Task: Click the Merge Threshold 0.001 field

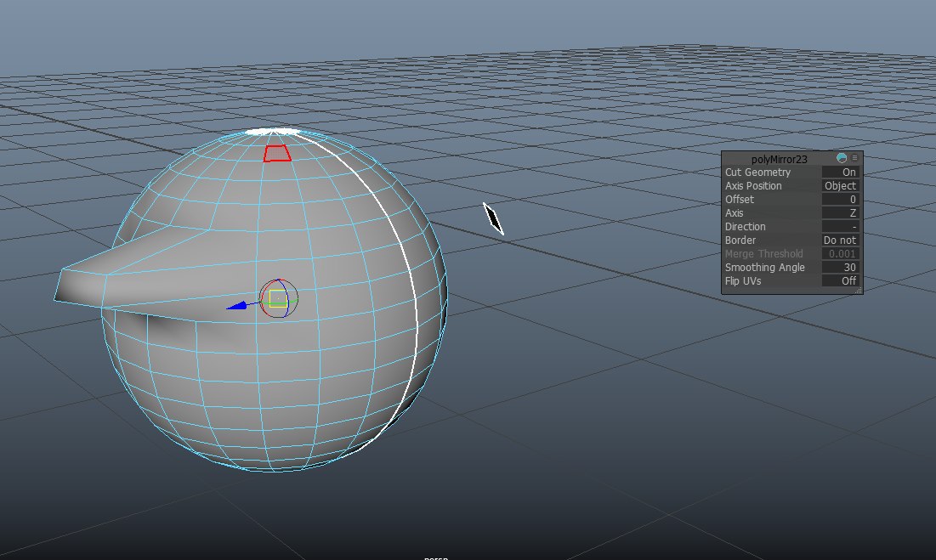Action: tap(841, 253)
